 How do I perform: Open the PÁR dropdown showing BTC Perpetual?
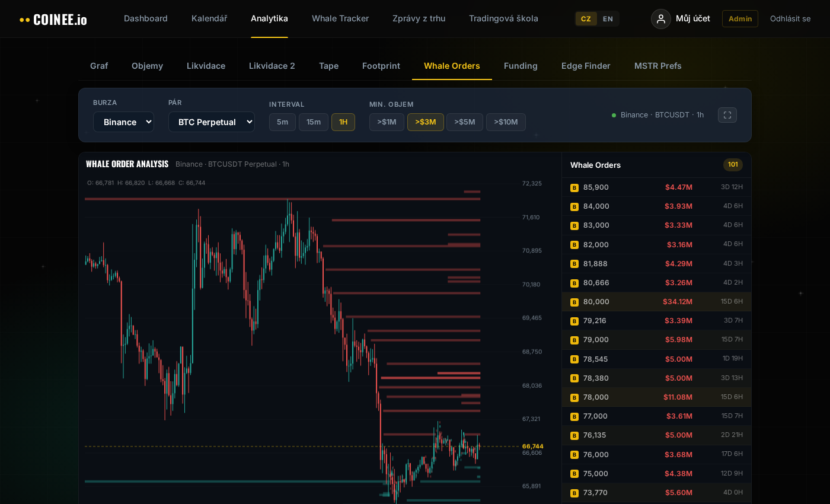click(212, 122)
